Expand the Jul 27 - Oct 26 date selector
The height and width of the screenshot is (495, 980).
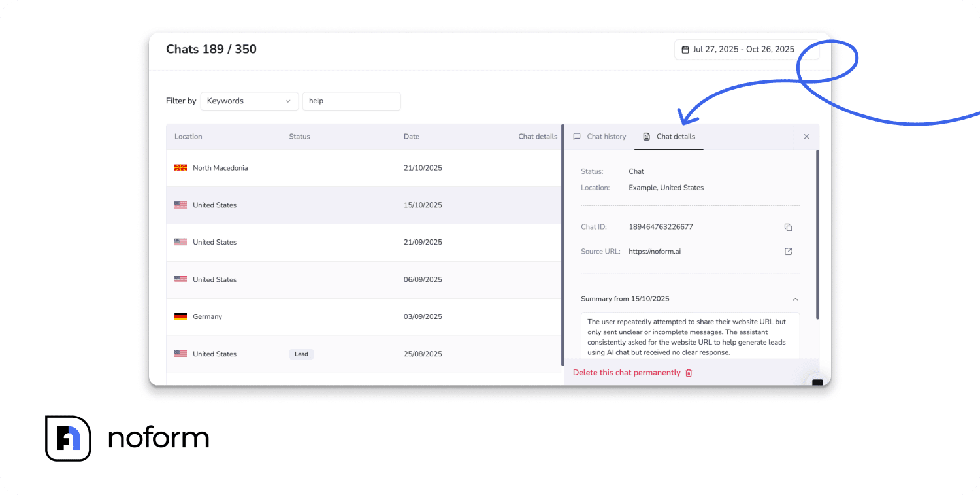746,49
